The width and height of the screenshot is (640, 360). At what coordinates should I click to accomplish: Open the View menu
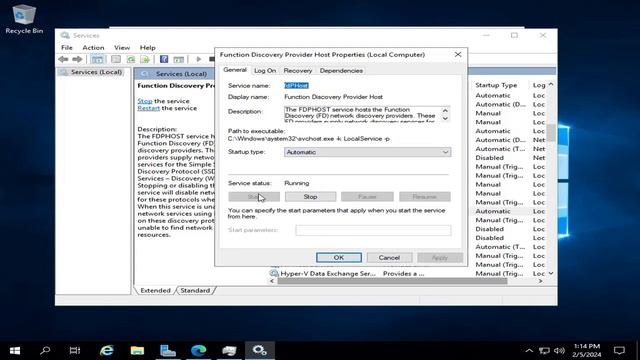(x=122, y=47)
